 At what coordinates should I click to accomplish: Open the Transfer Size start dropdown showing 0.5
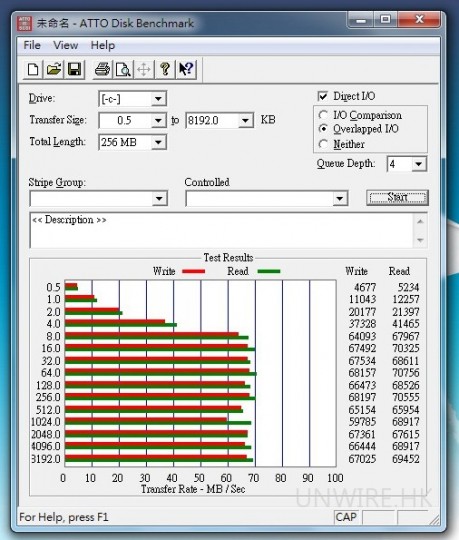[x=158, y=121]
